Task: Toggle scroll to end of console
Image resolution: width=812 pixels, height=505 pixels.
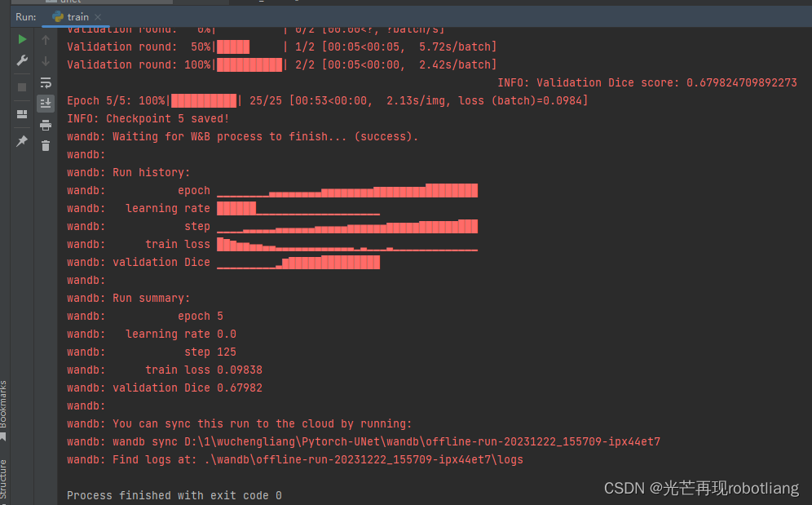Action: point(46,103)
